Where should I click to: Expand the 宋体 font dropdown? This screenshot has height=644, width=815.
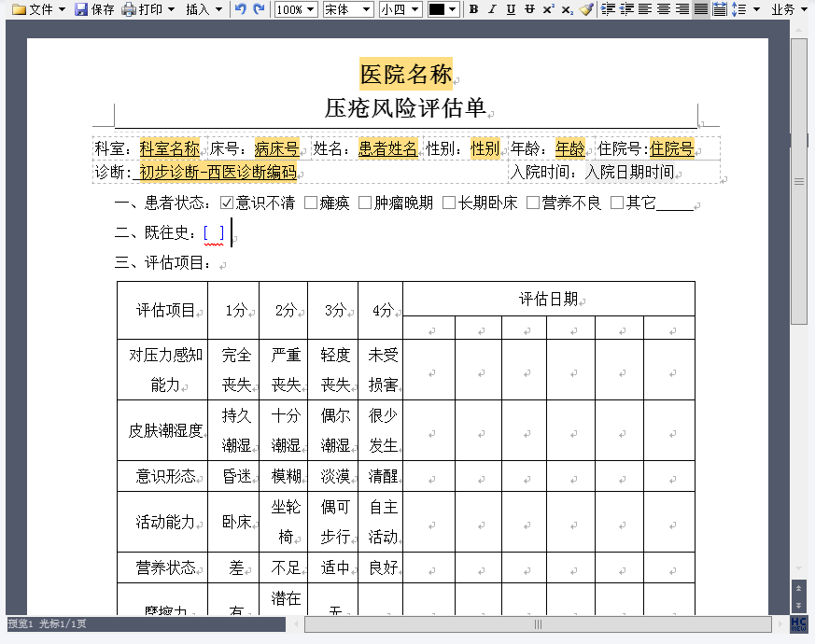[347, 9]
